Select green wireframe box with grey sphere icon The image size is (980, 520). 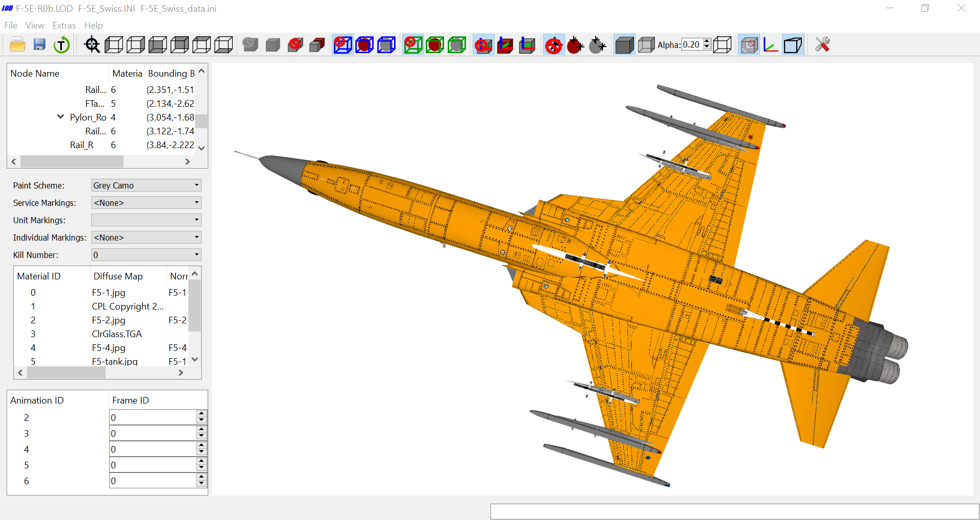[x=457, y=45]
